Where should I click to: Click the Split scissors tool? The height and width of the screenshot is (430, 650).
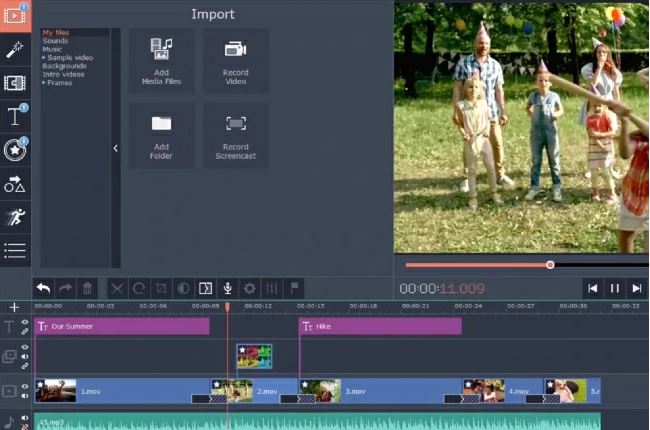117,288
